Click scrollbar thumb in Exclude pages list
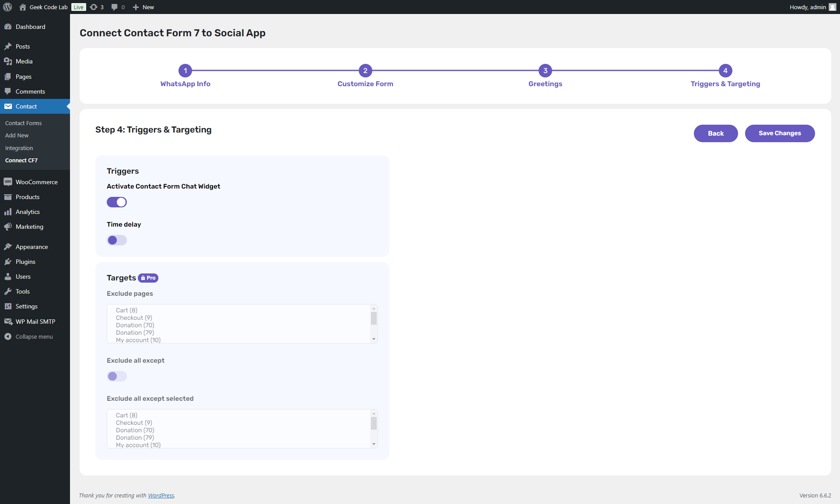The height and width of the screenshot is (504, 840). (x=374, y=318)
